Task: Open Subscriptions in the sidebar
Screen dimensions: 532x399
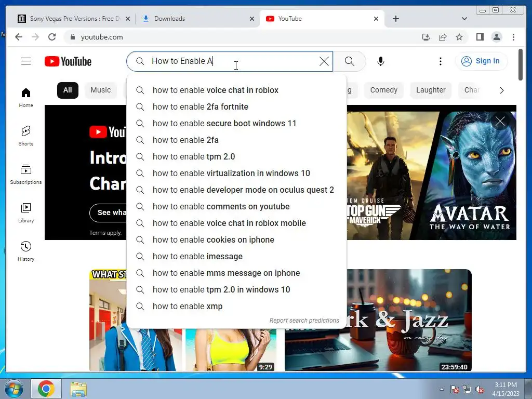Action: coord(26,175)
